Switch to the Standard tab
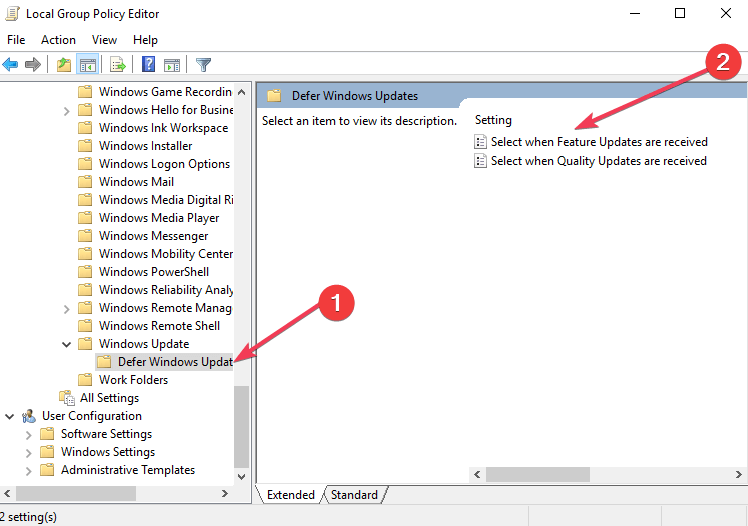 354,495
